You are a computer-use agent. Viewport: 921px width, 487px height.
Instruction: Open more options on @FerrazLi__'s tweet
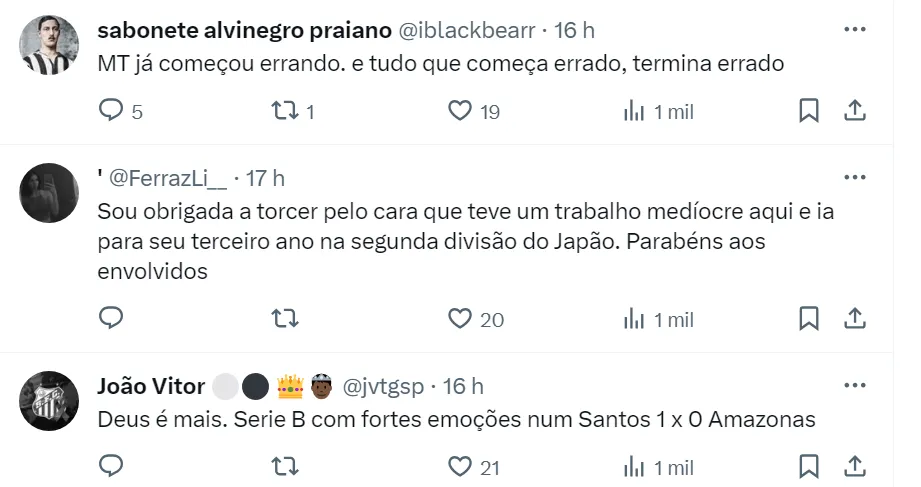pos(854,178)
